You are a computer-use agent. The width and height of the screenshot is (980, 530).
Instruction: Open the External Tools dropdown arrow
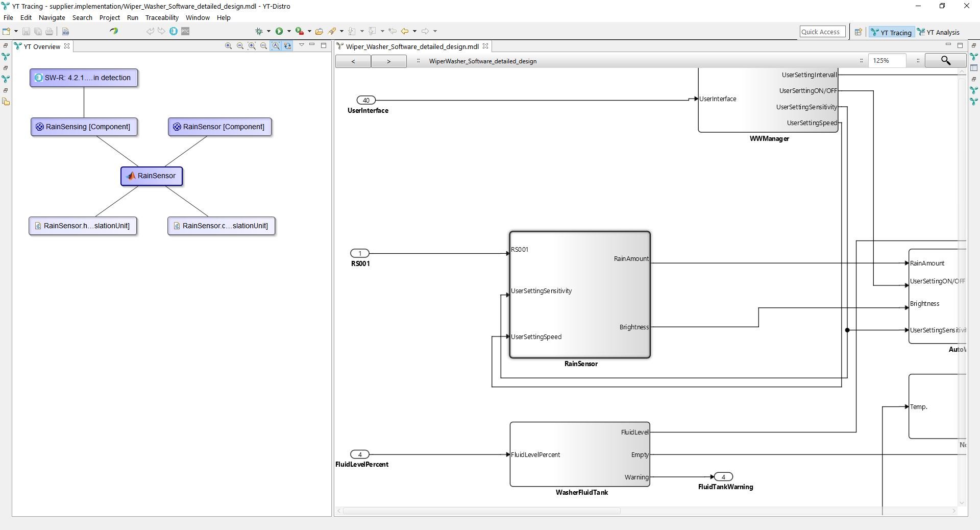pyautogui.click(x=309, y=31)
